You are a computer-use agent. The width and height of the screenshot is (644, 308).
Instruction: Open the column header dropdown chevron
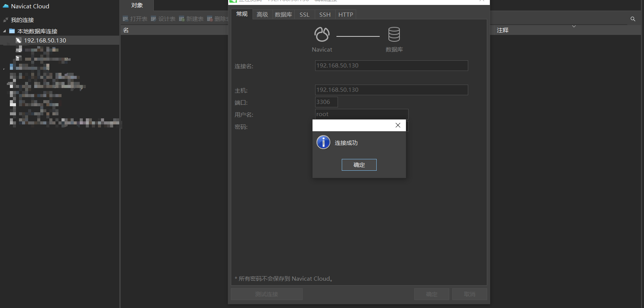tap(574, 26)
